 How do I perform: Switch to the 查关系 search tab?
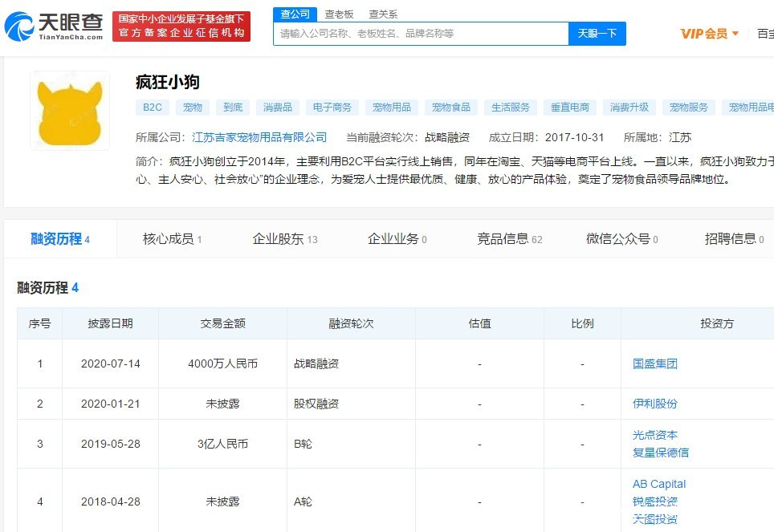[x=383, y=14]
